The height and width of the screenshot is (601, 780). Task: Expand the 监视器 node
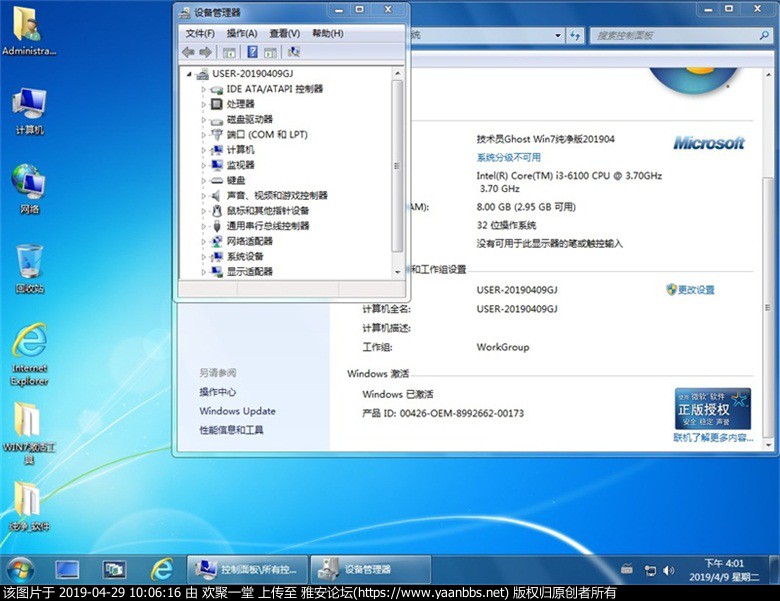pyautogui.click(x=203, y=165)
